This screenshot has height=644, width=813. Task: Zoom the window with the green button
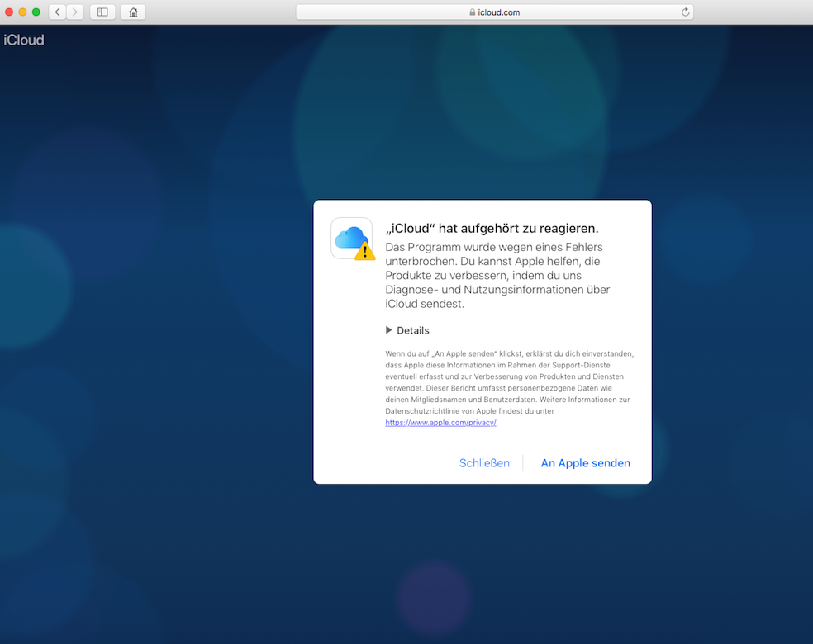pos(36,12)
